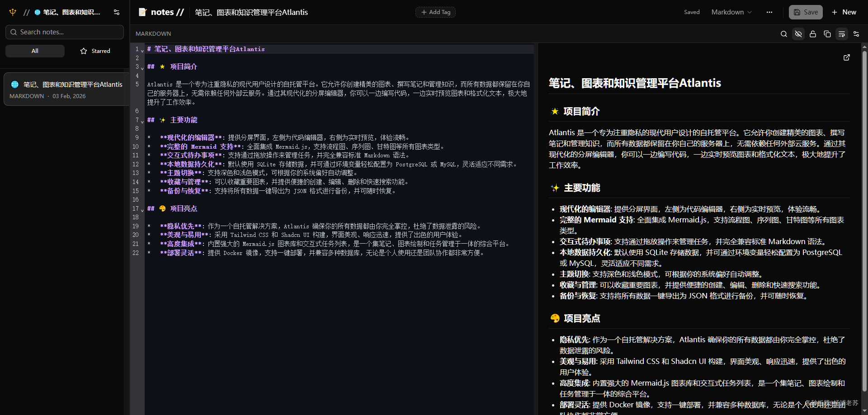Click the '隐私优先' bullet in the preview
The height and width of the screenshot is (415, 868).
click(x=703, y=345)
